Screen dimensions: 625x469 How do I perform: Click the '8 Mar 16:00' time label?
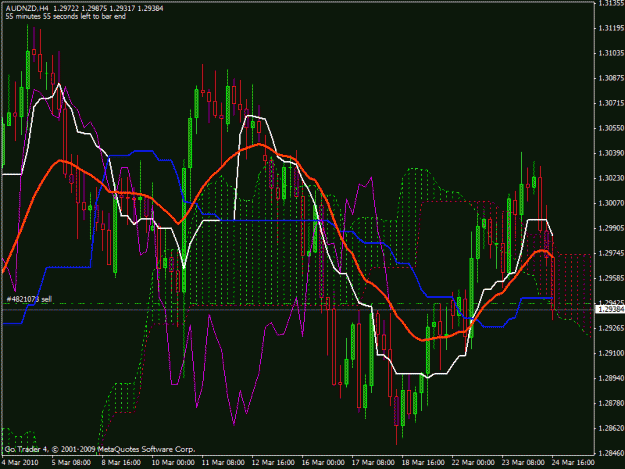tap(121, 462)
